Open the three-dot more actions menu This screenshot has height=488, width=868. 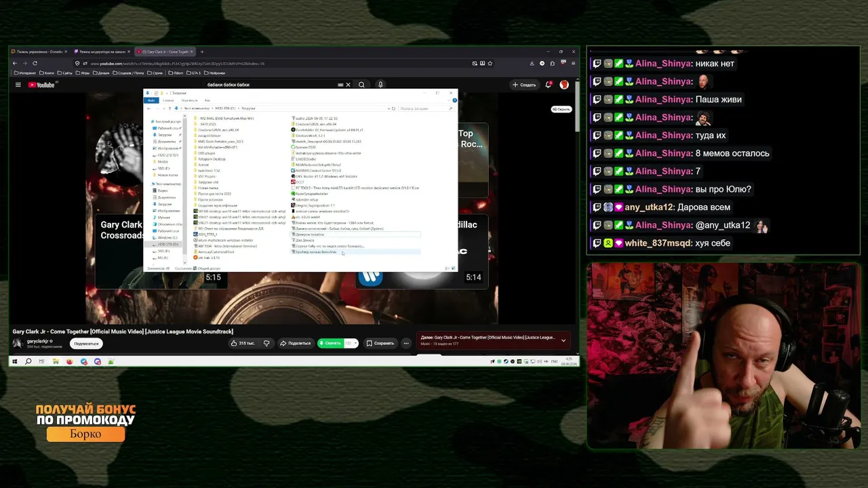click(406, 343)
